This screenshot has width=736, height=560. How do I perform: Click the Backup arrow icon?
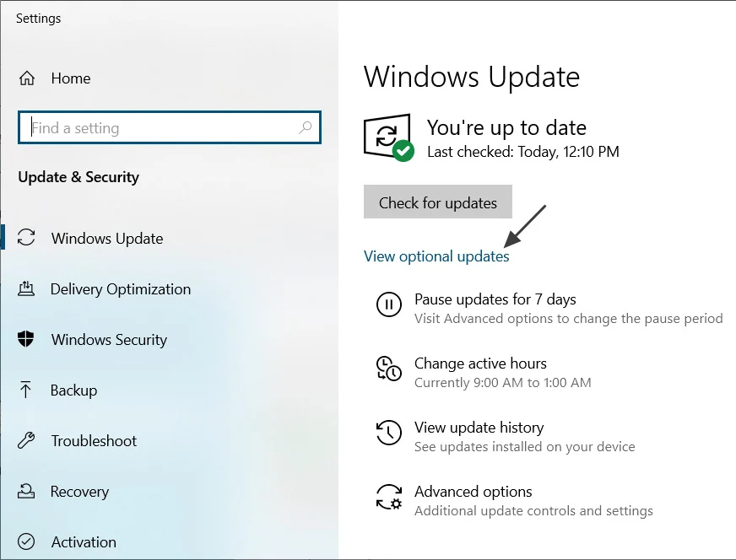pyautogui.click(x=26, y=390)
